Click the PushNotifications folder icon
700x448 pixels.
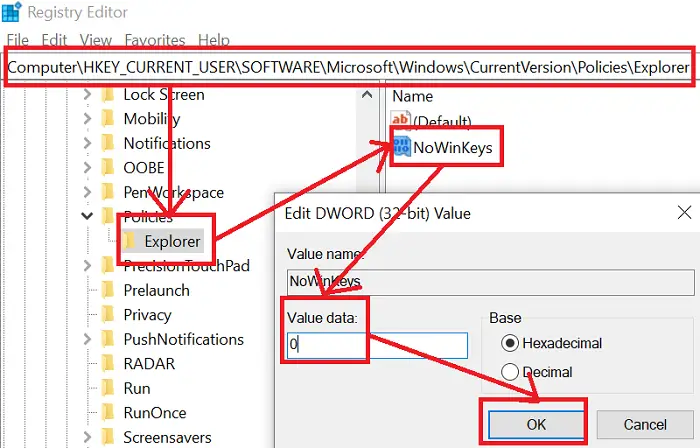pos(108,340)
